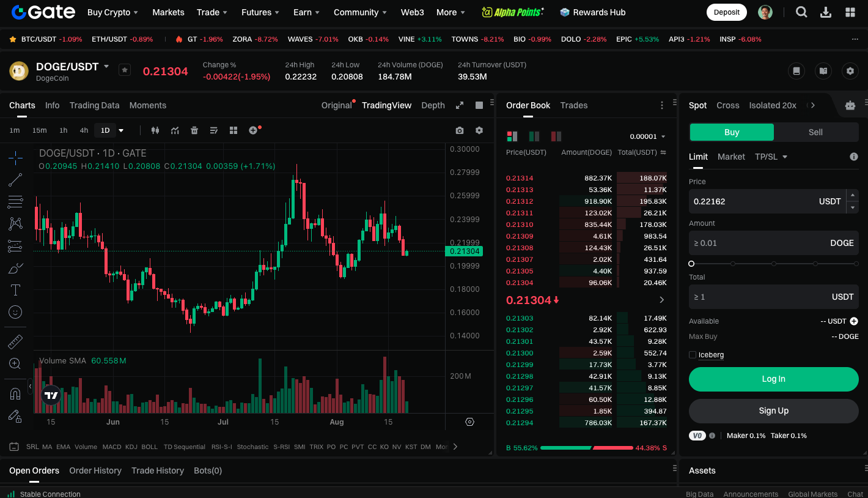Select the Market order tab

731,157
